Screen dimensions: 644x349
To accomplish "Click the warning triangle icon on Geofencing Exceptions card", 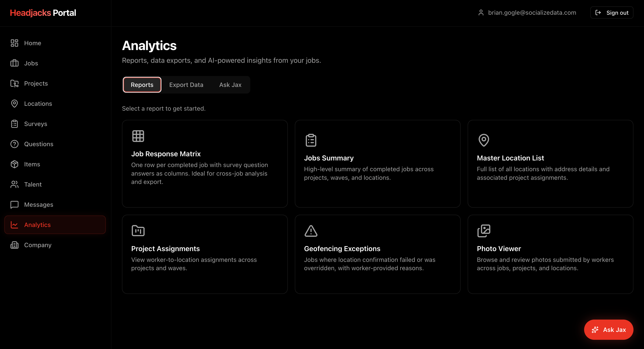I will coord(311,231).
